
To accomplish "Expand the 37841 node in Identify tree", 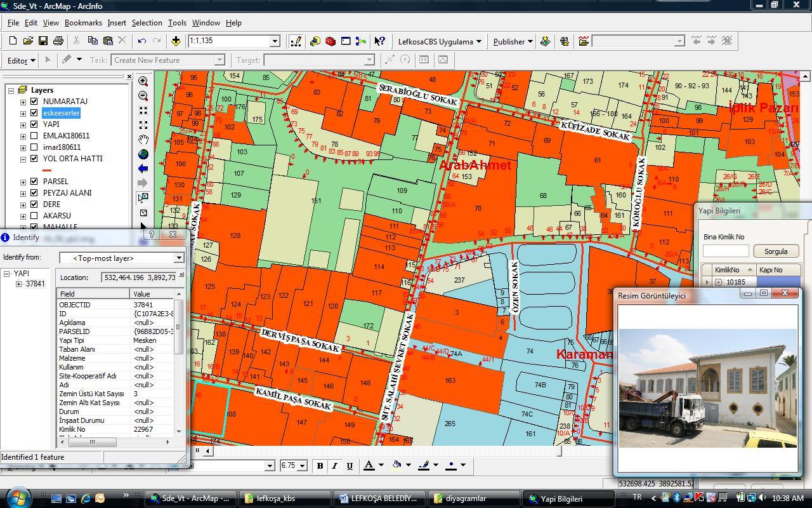I will tap(19, 284).
